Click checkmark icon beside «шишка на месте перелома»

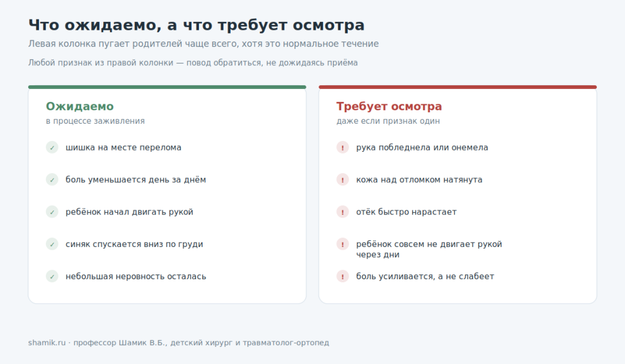tap(52, 148)
